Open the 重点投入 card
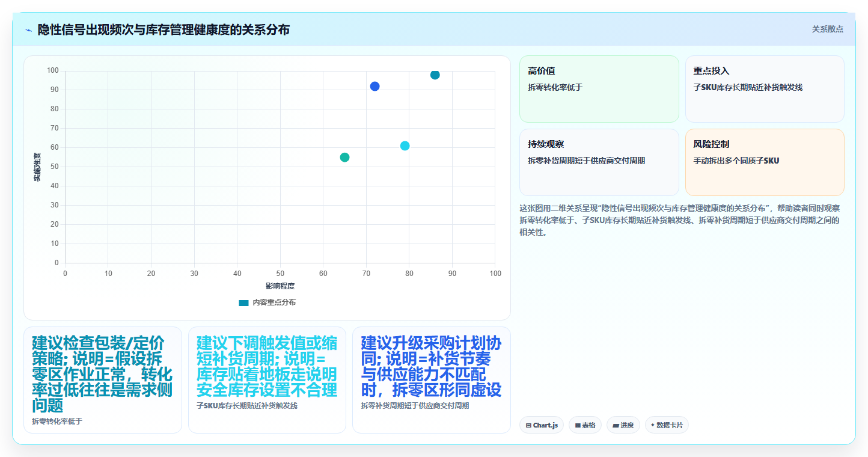The width and height of the screenshot is (868, 457). click(x=765, y=89)
